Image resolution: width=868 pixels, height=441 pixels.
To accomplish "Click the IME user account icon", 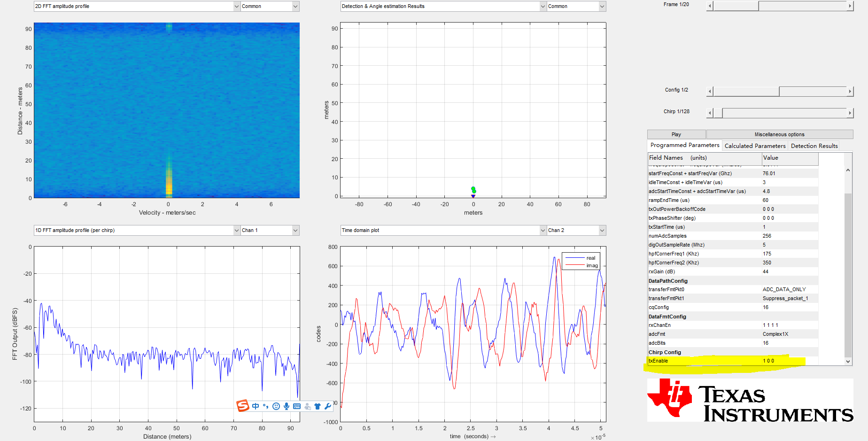I will (307, 406).
